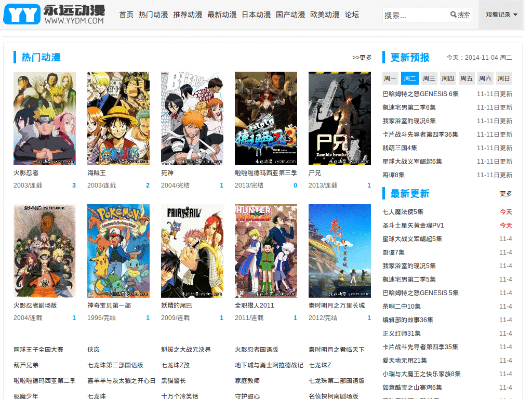Open the 神奇宝贝第一部 Pokemon poster

(x=118, y=251)
